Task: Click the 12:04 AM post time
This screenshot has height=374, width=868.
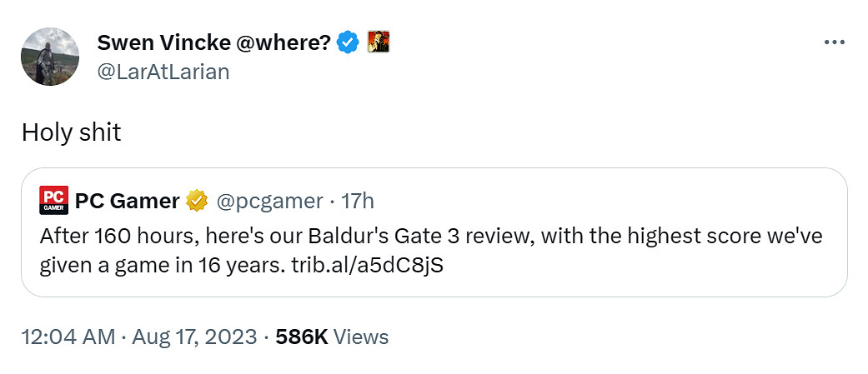Action: point(68,337)
